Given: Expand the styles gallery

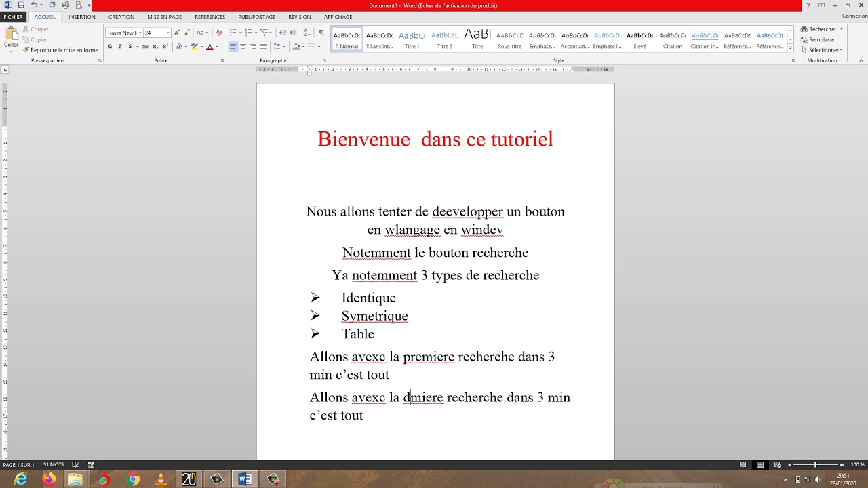Looking at the screenshot, I should pos(791,48).
